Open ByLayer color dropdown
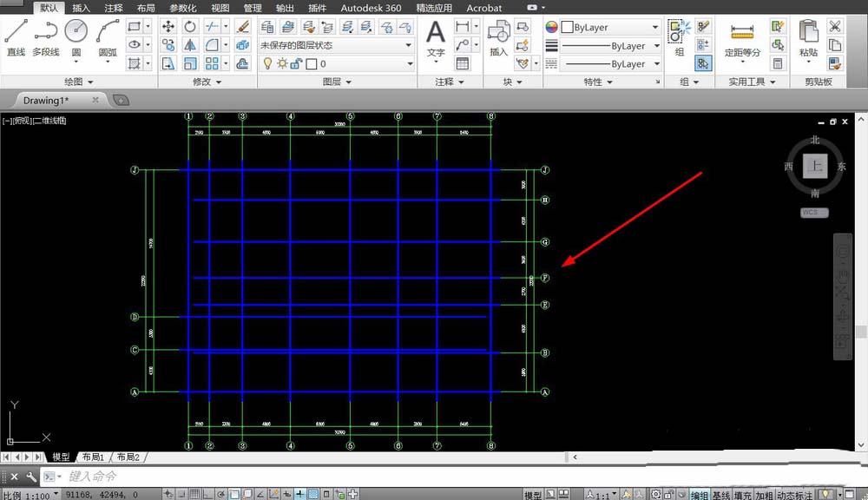Image resolution: width=868 pixels, height=500 pixels. 610,27
